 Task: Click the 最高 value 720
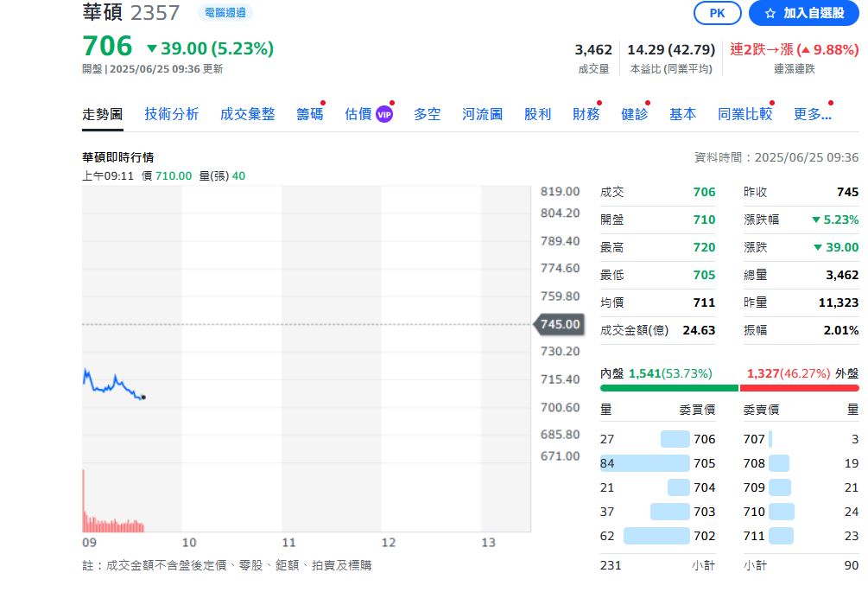pyautogui.click(x=704, y=247)
